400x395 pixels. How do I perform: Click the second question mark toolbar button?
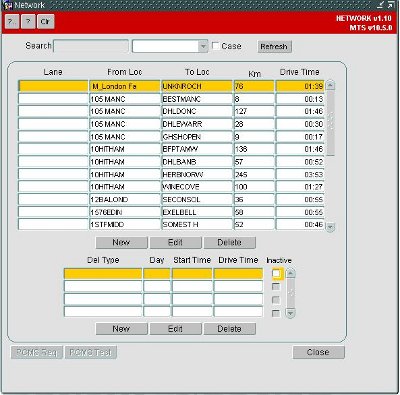point(28,22)
